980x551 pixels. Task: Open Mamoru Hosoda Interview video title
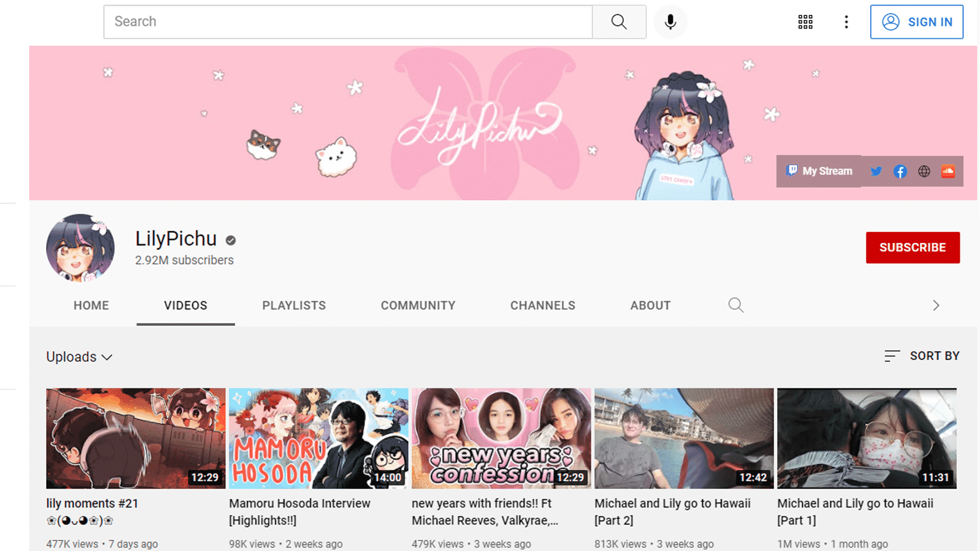[x=300, y=512]
